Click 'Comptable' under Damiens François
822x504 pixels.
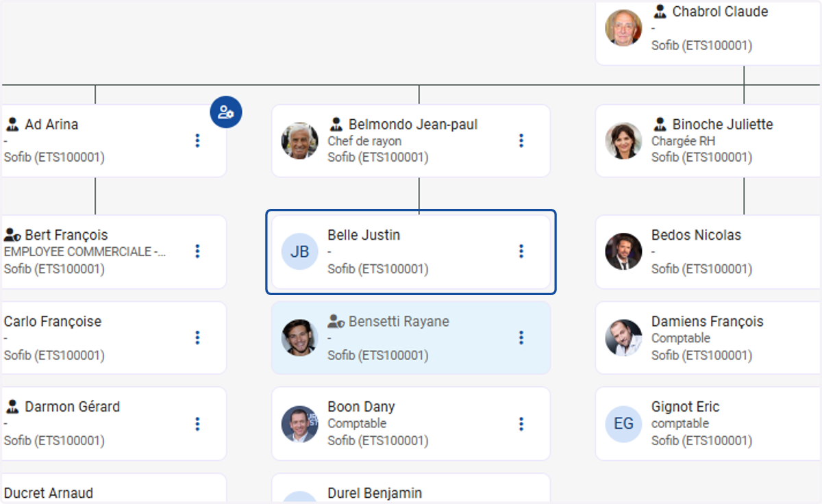681,338
